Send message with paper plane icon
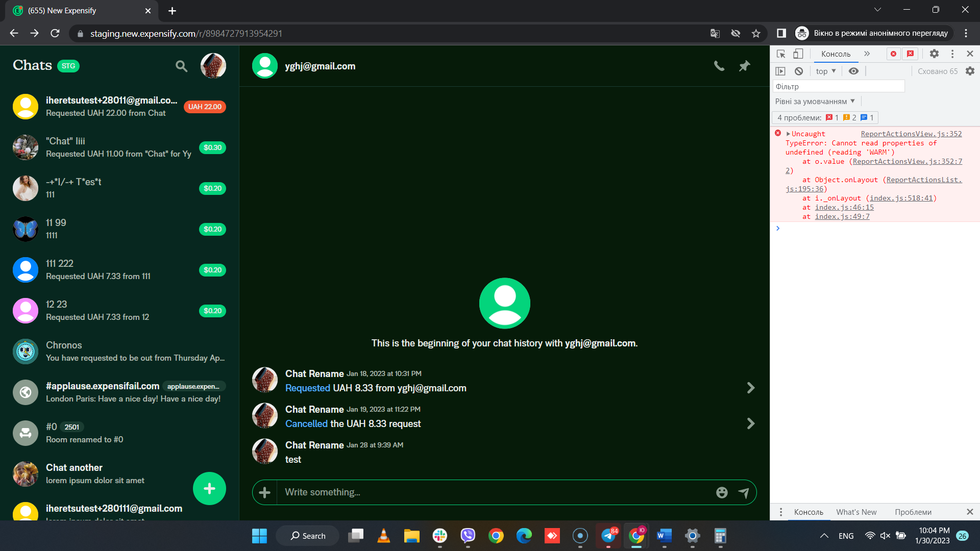This screenshot has width=980, height=551. 744,492
